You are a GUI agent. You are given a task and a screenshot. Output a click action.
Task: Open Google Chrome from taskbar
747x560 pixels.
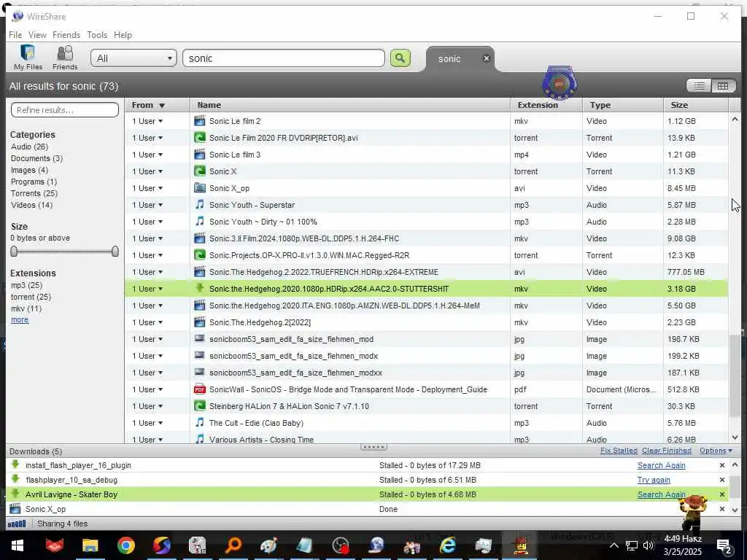(x=125, y=545)
